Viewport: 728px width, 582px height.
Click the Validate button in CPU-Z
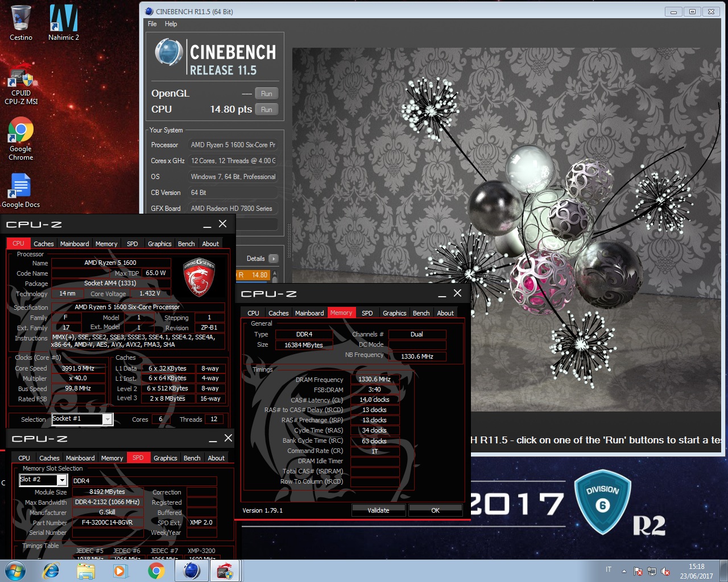pos(378,510)
